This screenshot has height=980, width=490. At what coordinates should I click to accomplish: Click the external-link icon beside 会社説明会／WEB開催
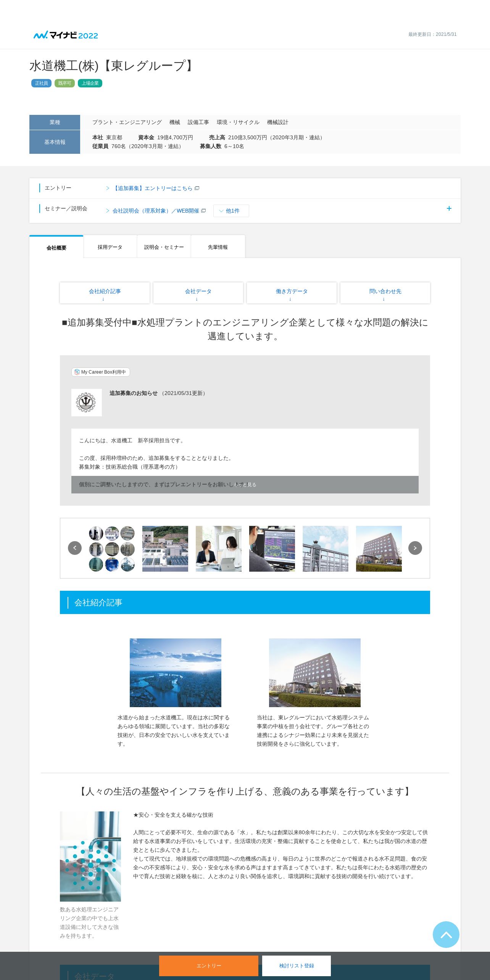tap(203, 211)
